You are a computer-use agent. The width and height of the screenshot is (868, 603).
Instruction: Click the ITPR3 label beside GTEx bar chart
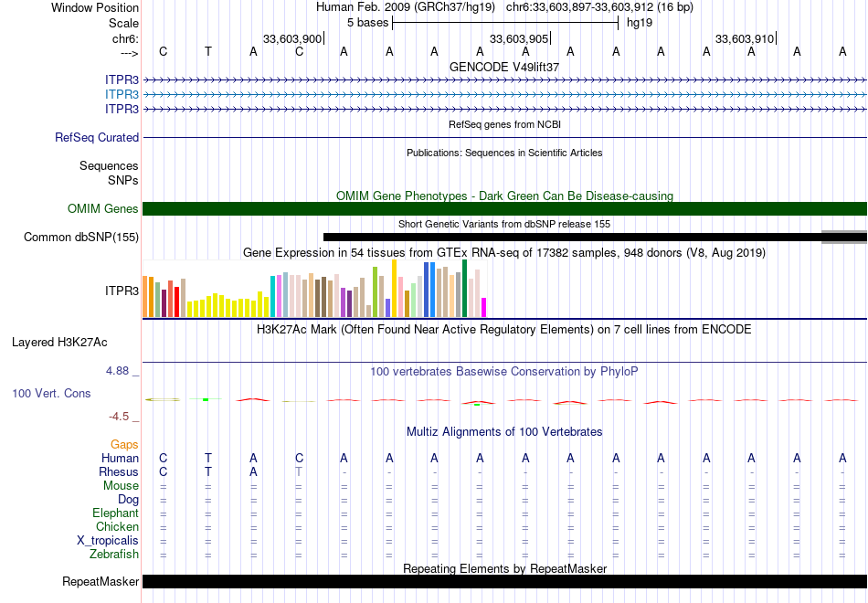(x=122, y=291)
